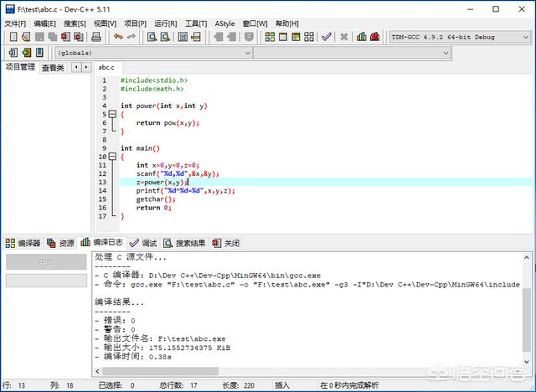
Task: Open Replace via second magnifier icon
Action: coord(165,37)
